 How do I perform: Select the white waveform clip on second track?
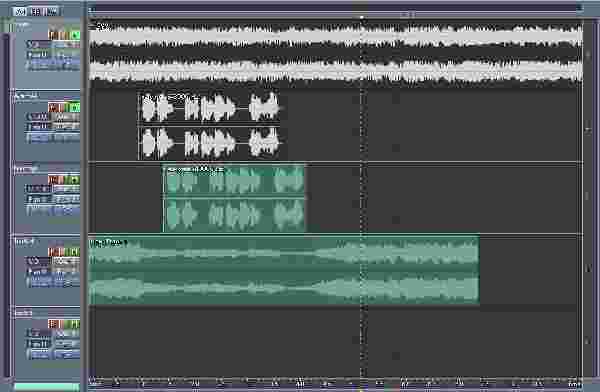[209, 127]
